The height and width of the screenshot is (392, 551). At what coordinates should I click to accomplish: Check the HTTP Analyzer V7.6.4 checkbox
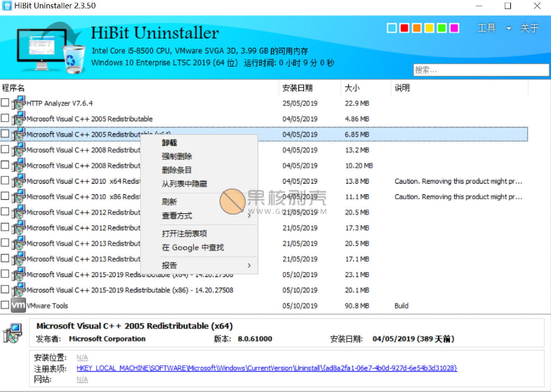tap(6, 103)
